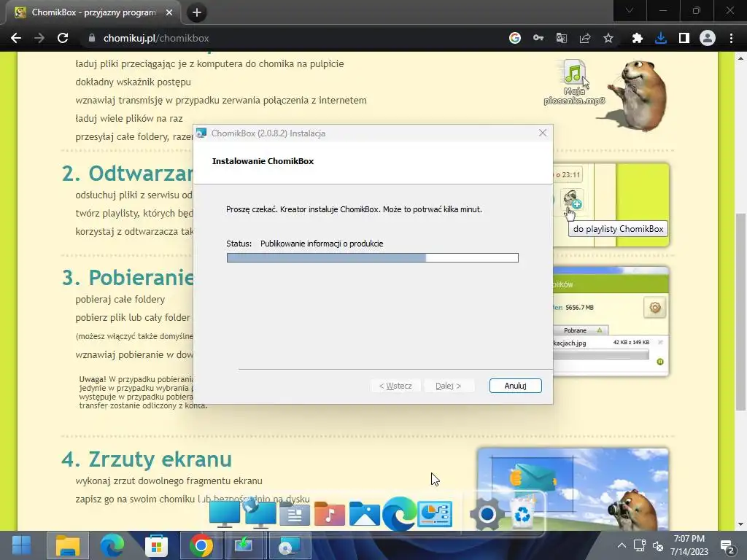
Task: Click the 'do playlisty ChomikBox' tooltip
Action: coord(618,229)
